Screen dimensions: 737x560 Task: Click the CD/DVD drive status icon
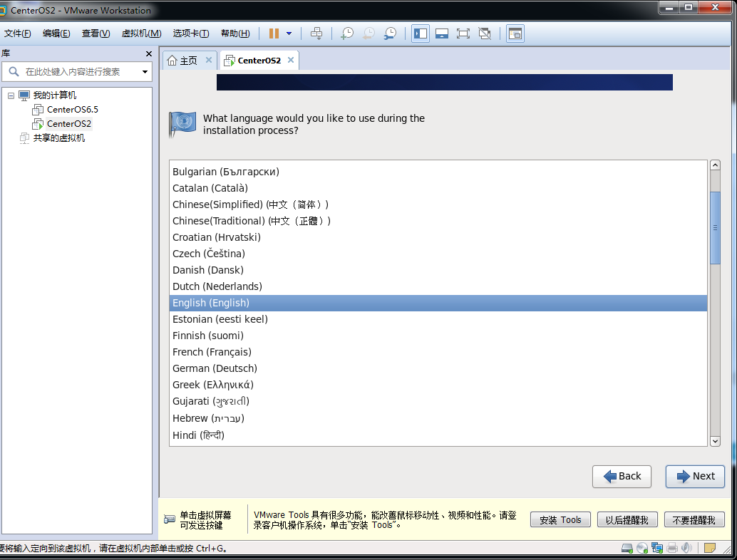(642, 548)
